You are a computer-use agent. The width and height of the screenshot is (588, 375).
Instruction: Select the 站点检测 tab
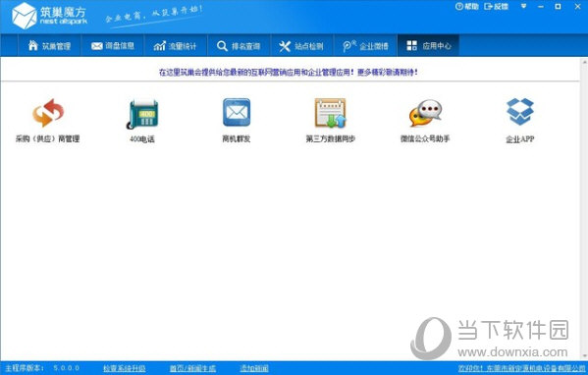pyautogui.click(x=302, y=46)
